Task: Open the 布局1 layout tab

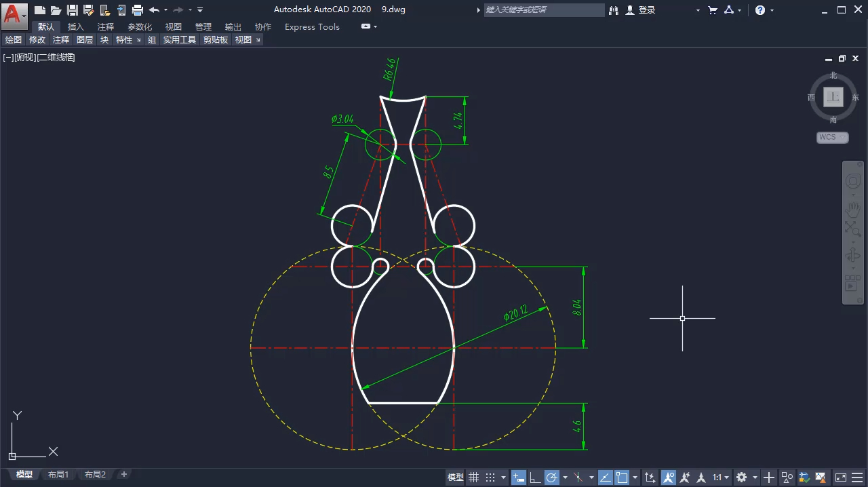Action: (x=58, y=475)
